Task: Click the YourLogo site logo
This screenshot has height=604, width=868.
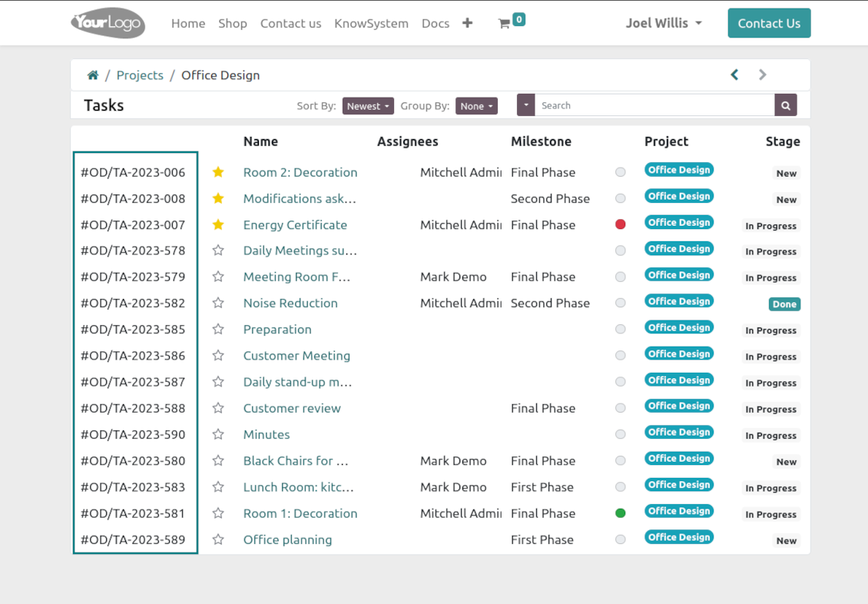Action: tap(108, 23)
